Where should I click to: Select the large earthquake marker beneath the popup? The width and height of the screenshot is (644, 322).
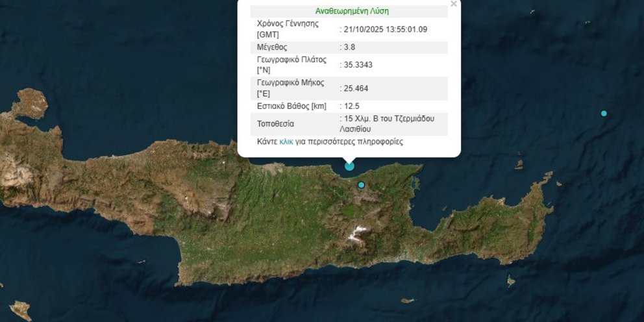coord(349,166)
